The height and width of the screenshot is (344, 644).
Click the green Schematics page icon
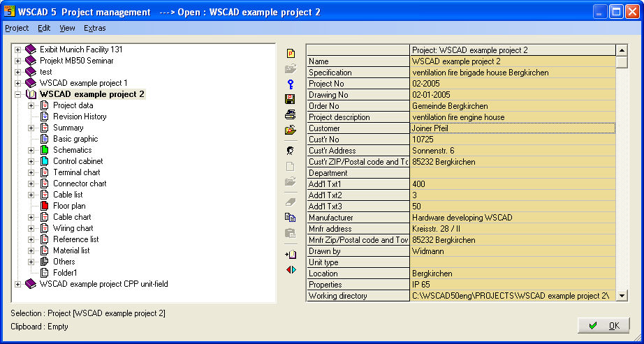pyautogui.click(x=45, y=150)
